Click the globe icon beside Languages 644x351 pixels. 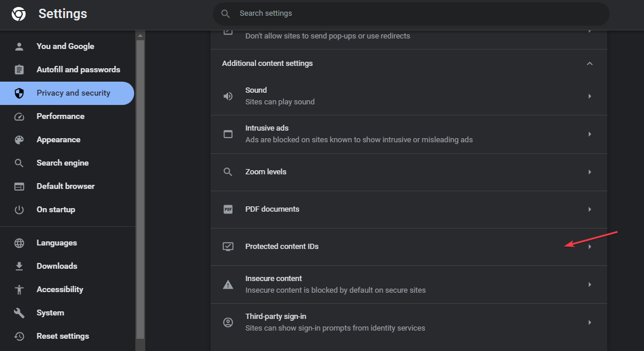click(x=19, y=243)
